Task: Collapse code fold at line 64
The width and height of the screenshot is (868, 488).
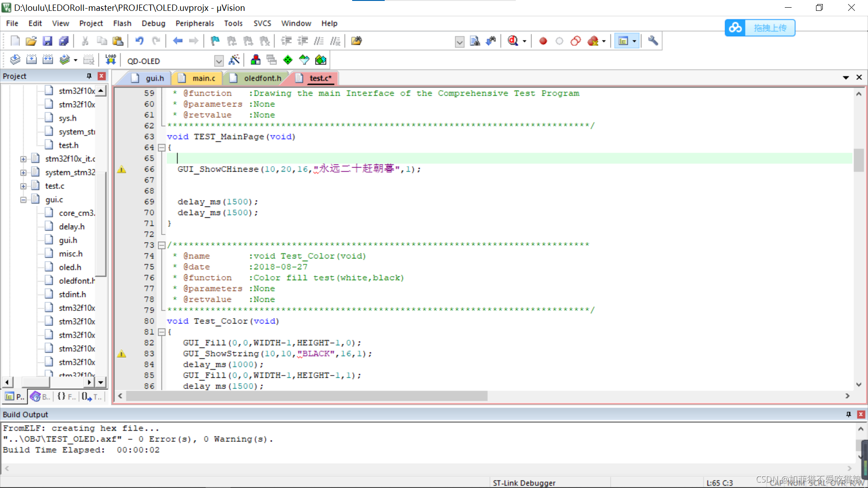Action: (161, 148)
